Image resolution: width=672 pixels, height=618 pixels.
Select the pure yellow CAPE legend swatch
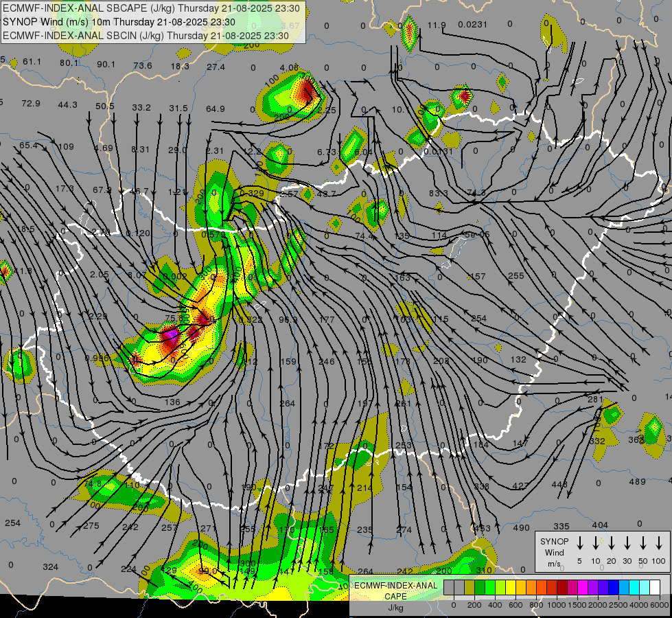(510, 588)
